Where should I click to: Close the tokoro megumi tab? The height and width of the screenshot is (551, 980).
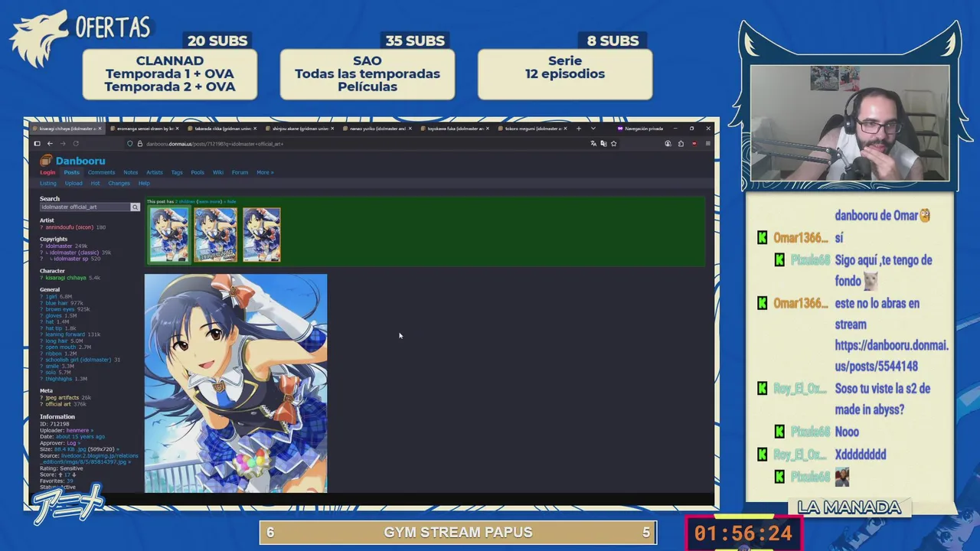(x=566, y=129)
